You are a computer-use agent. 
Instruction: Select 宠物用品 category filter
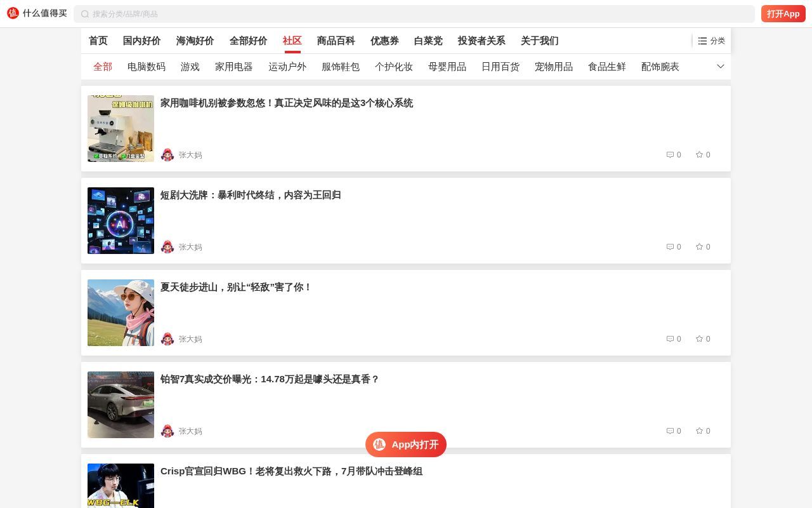click(554, 67)
